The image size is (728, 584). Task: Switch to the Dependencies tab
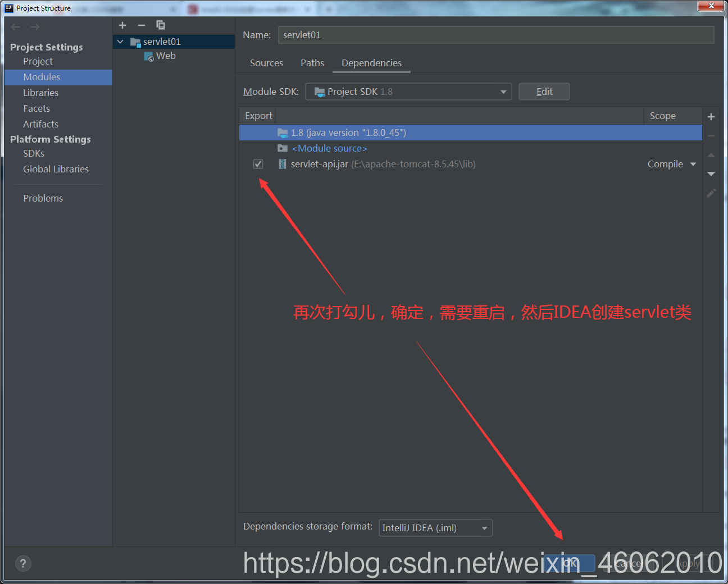(x=371, y=63)
